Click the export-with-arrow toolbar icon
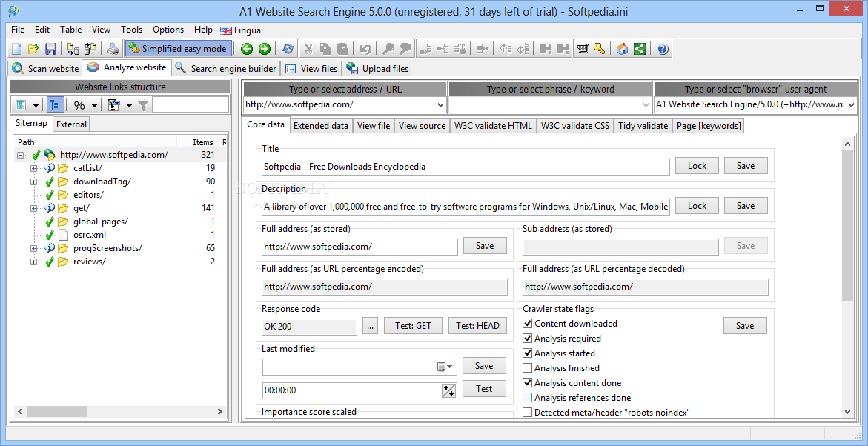This screenshot has width=868, height=446. click(482, 49)
